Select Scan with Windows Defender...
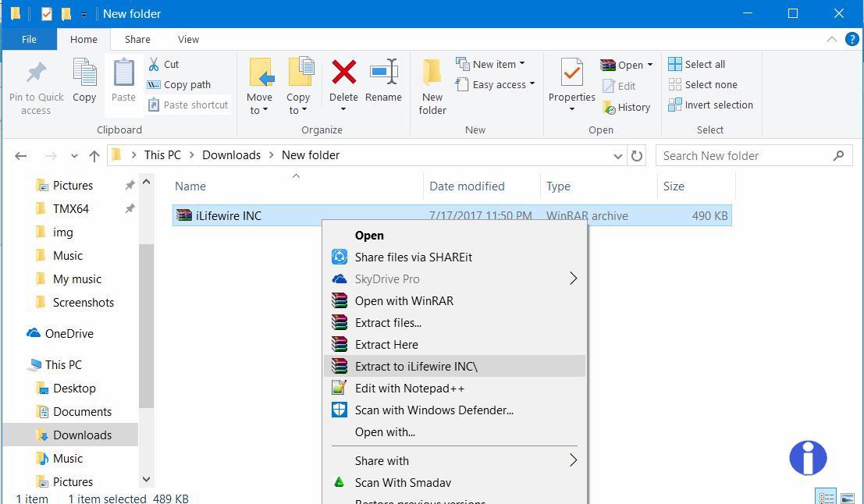 (x=455, y=410)
